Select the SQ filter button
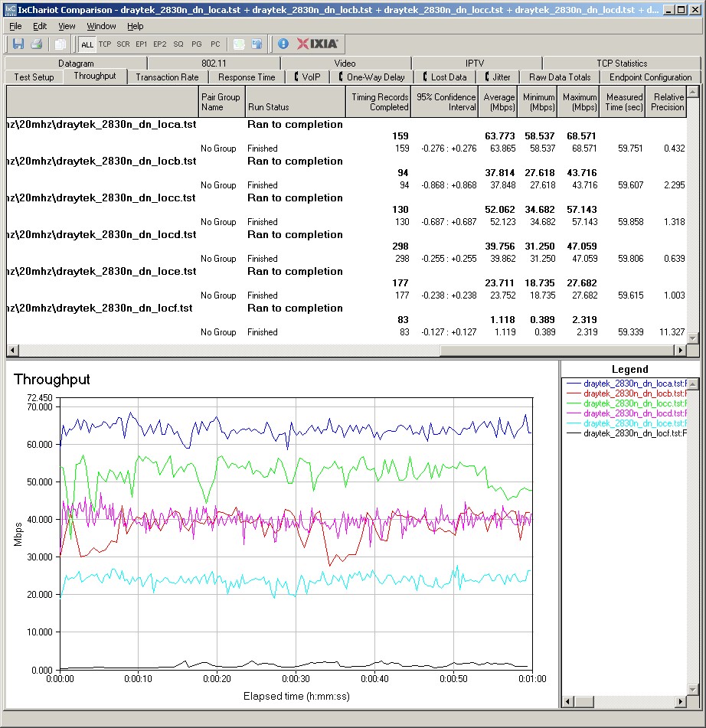The height and width of the screenshot is (728, 706). click(x=178, y=44)
